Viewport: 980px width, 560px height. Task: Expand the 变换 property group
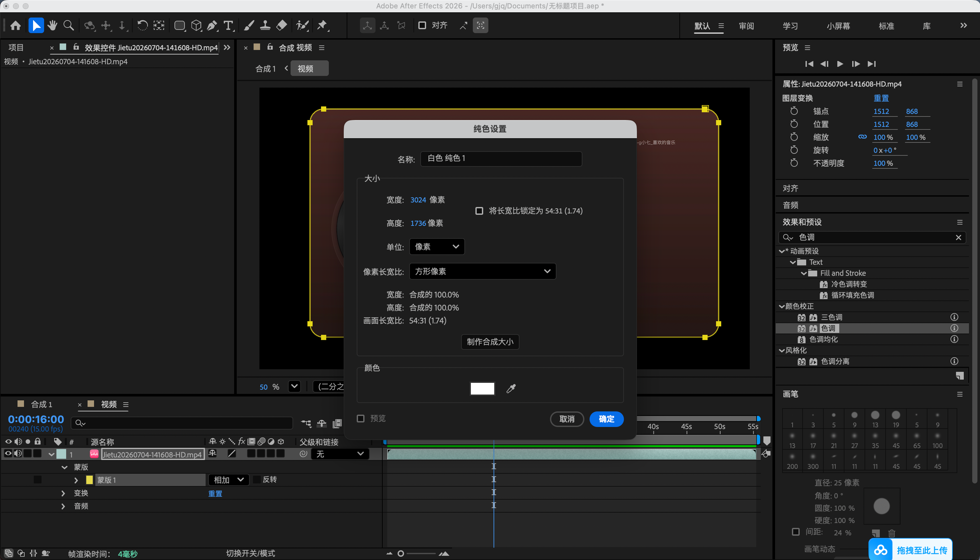tap(63, 493)
